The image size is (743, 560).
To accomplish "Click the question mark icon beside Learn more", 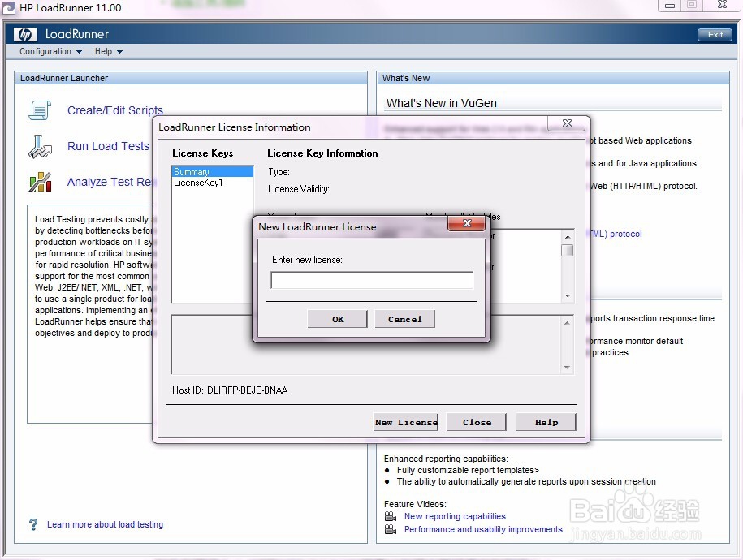I will (x=33, y=524).
